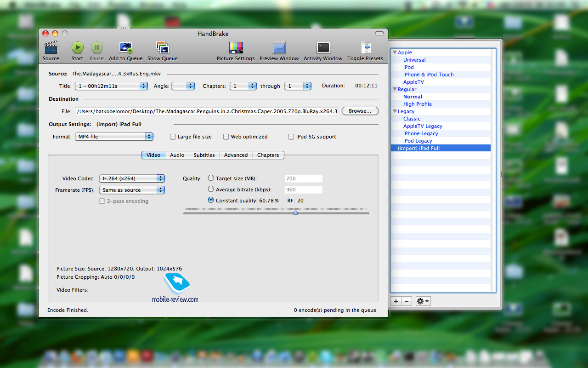Open the Format MP4 file dropdown
588x368 pixels.
pyautogui.click(x=114, y=137)
